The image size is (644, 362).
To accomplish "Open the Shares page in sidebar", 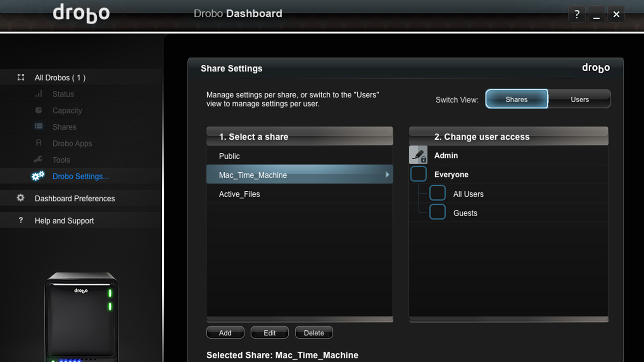I will point(64,127).
